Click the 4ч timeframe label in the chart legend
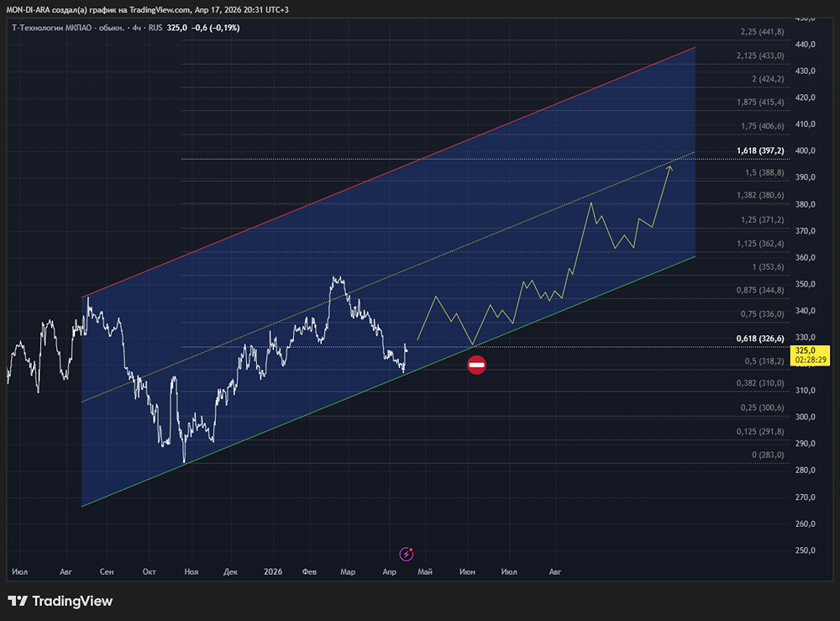 [x=137, y=28]
